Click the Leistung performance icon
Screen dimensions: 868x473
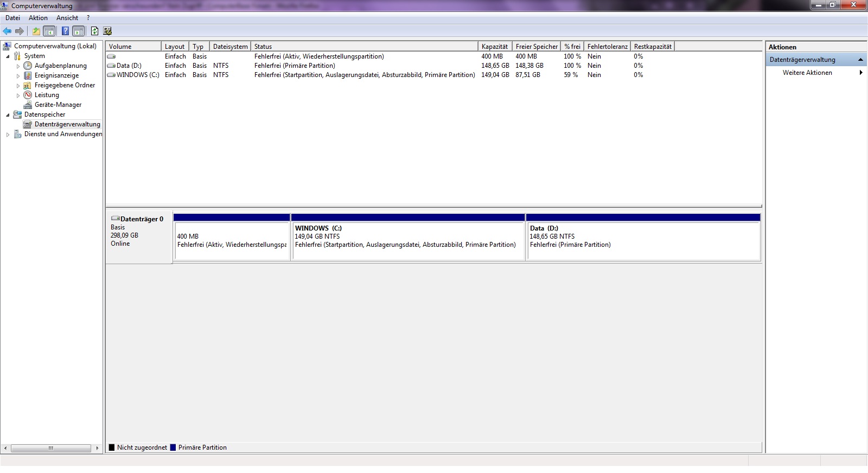[x=28, y=95]
